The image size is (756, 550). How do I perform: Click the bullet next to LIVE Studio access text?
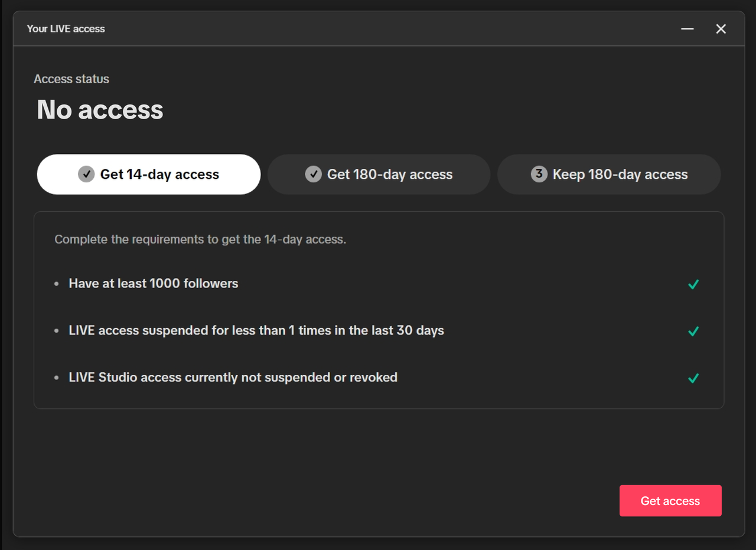click(x=56, y=378)
